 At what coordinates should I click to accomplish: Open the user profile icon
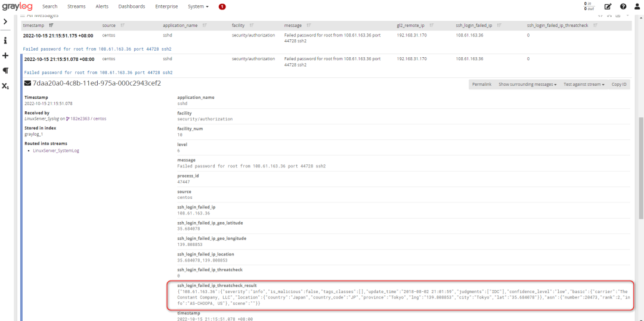636,7
